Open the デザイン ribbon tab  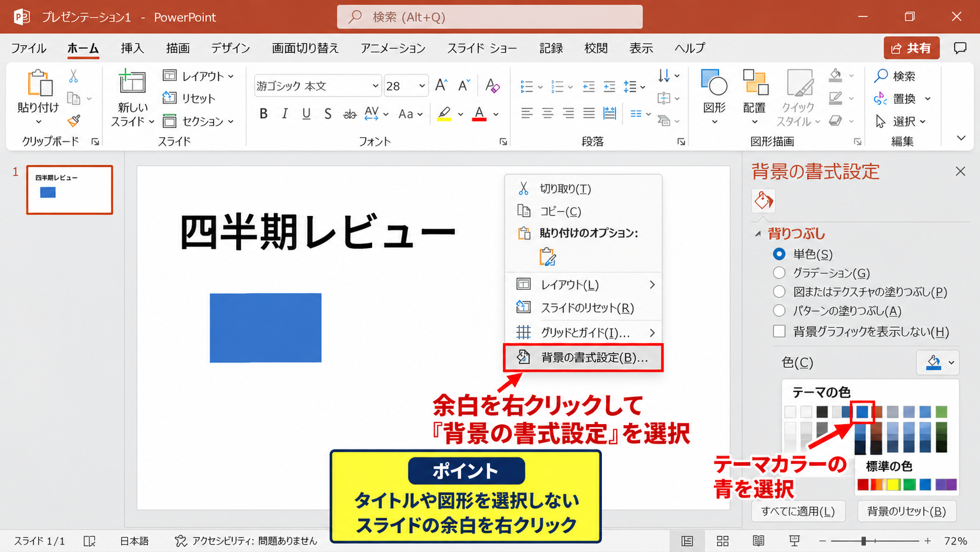pos(230,48)
